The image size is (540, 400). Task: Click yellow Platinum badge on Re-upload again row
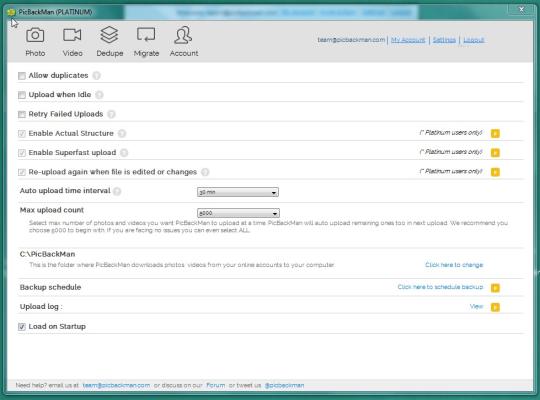[495, 172]
